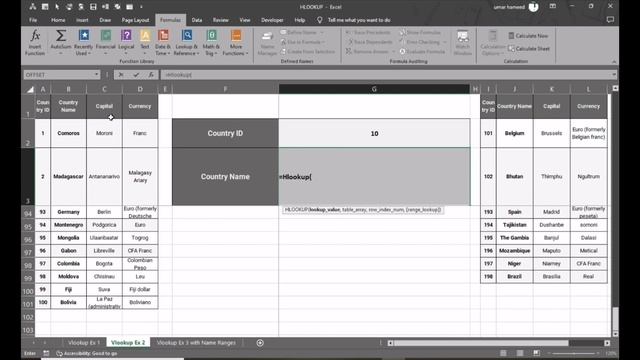640x360 pixels.
Task: Open the Draw tab
Action: pyautogui.click(x=105, y=20)
